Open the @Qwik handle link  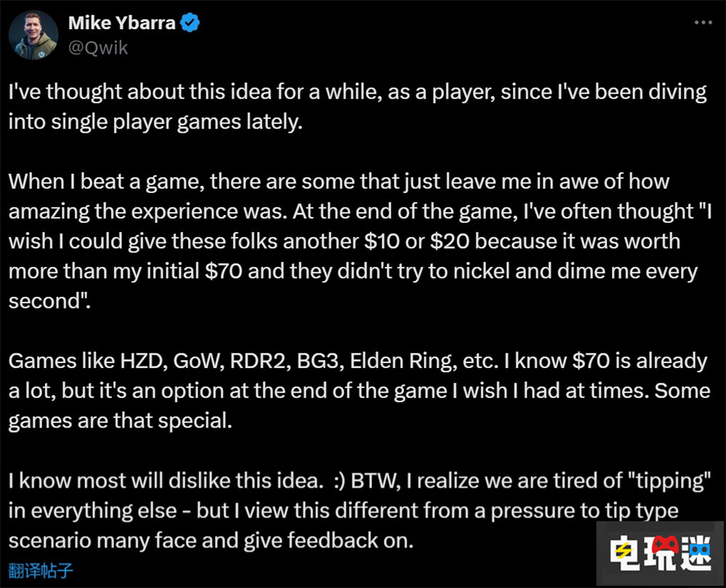pyautogui.click(x=98, y=48)
